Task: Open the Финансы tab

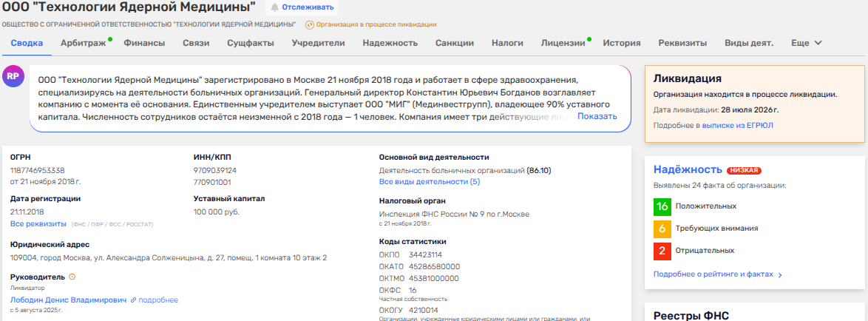Action: tap(144, 43)
